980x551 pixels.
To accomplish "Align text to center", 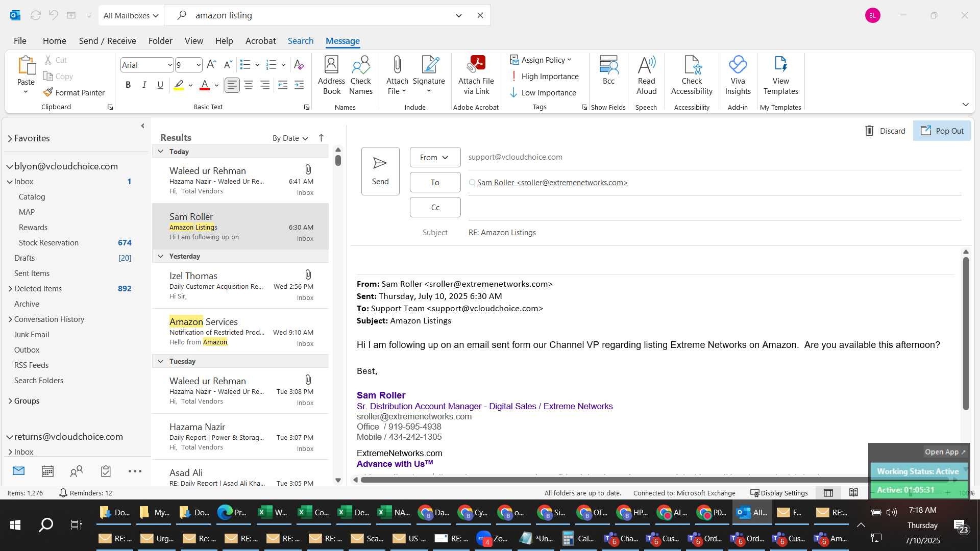I will coord(249,85).
